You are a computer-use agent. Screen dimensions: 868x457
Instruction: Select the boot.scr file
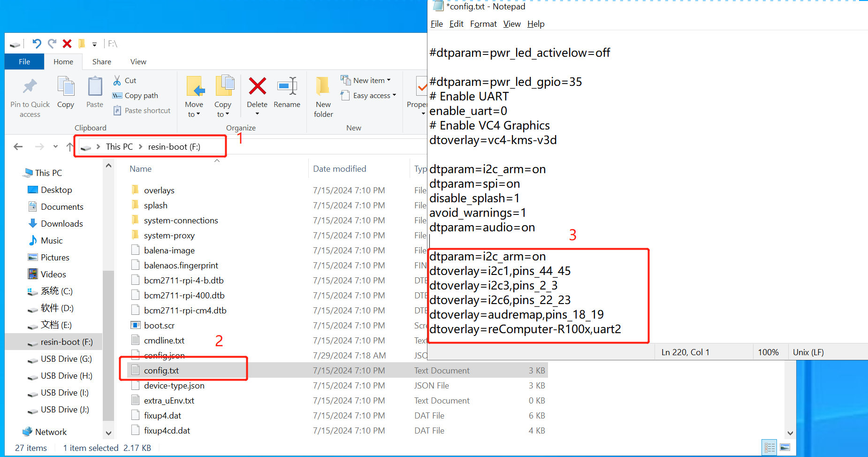159,326
